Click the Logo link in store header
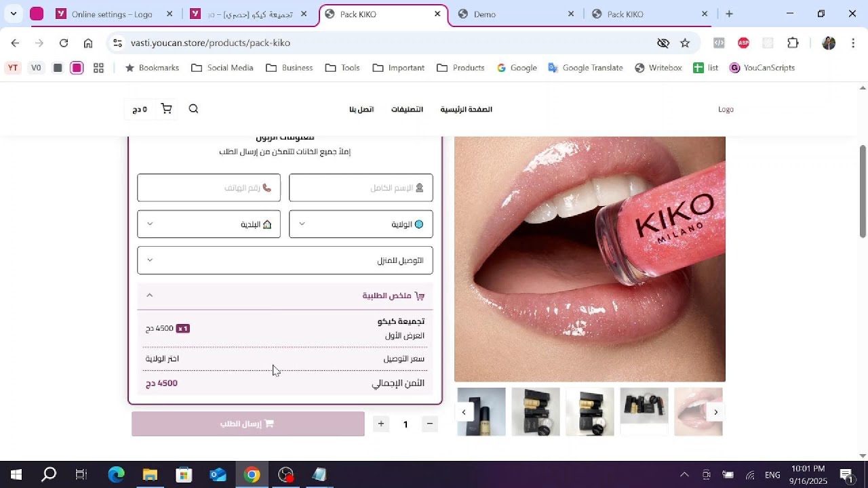This screenshot has width=868, height=488. (x=726, y=109)
